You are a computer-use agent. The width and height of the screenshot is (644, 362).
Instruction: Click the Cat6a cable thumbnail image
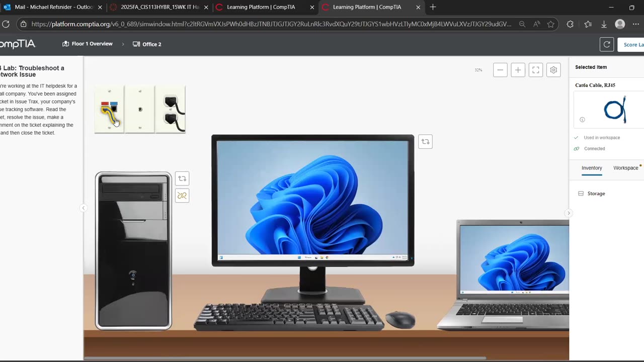pyautogui.click(x=615, y=110)
